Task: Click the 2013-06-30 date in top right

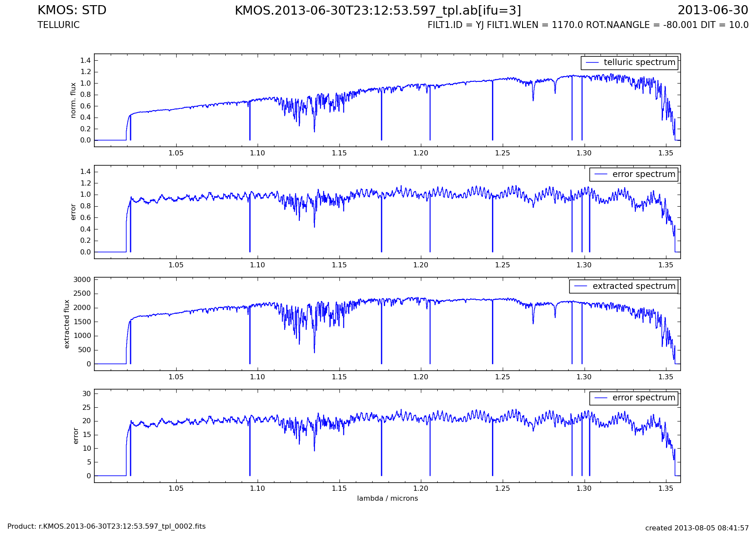Action: 712,10
